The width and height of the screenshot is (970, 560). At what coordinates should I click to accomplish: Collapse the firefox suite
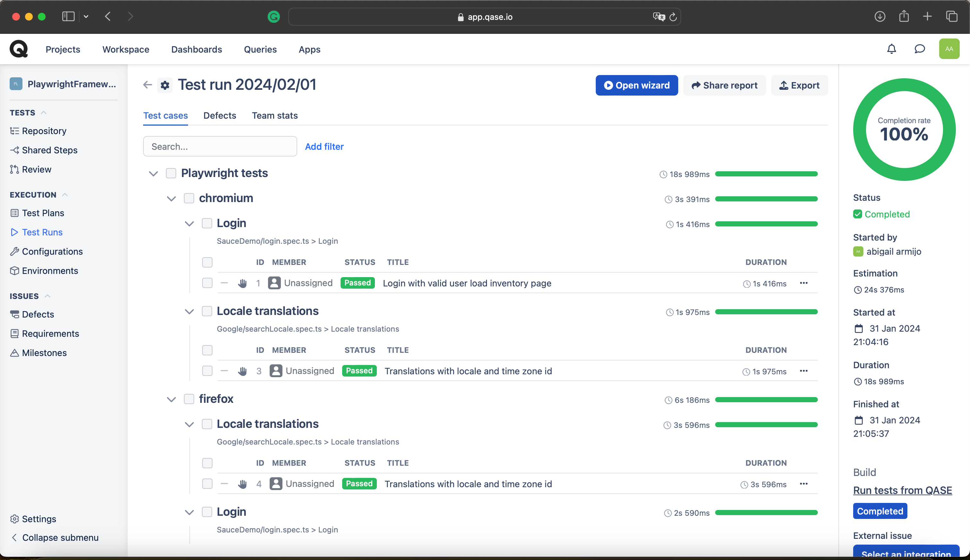171,399
